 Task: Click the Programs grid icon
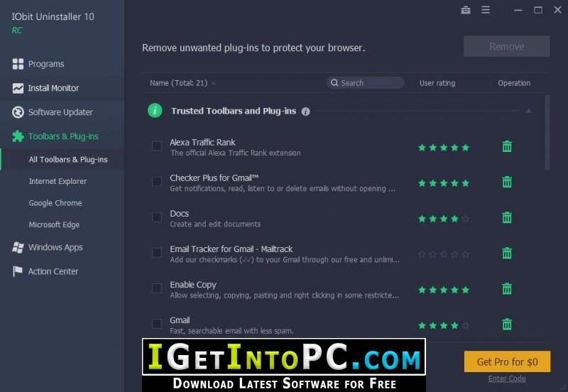coord(18,64)
